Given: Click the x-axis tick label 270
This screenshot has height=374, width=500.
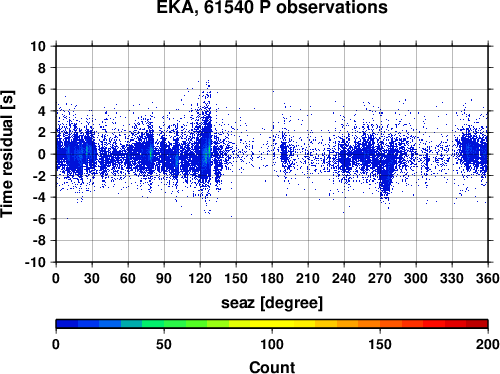Looking at the screenshot, I should tap(380, 278).
